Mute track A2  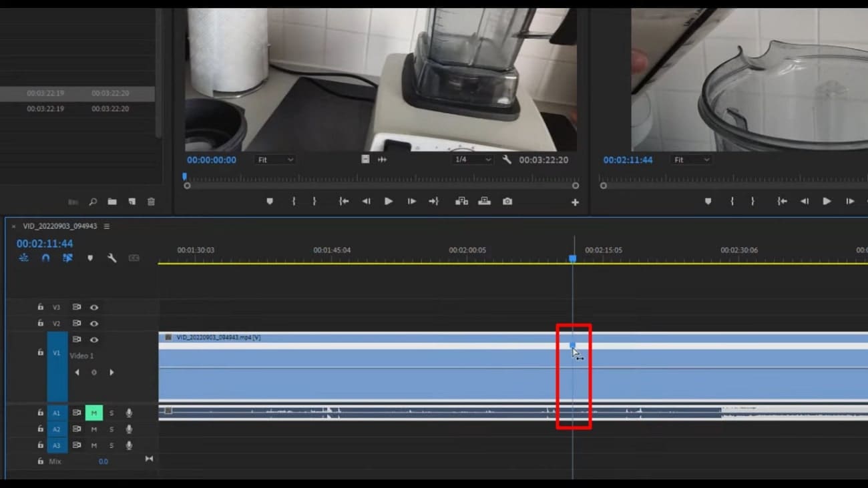(94, 429)
